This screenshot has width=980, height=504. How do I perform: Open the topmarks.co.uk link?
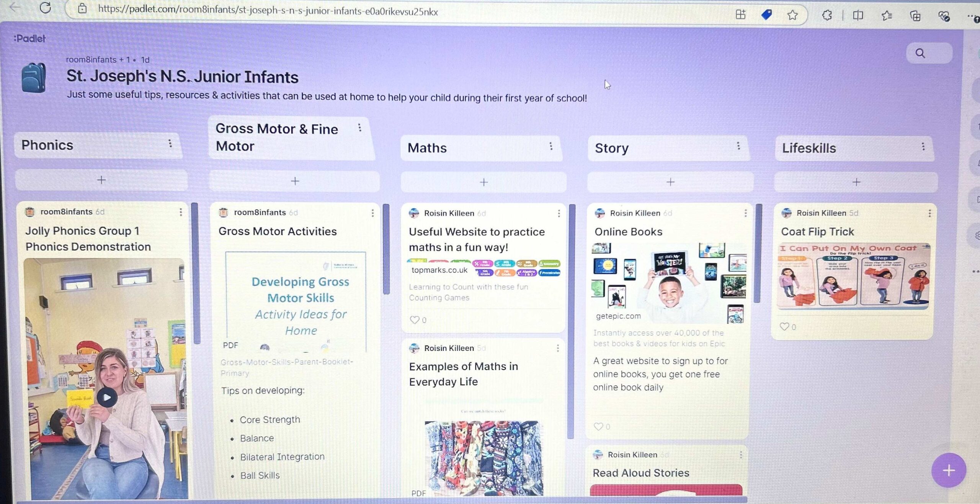click(439, 270)
